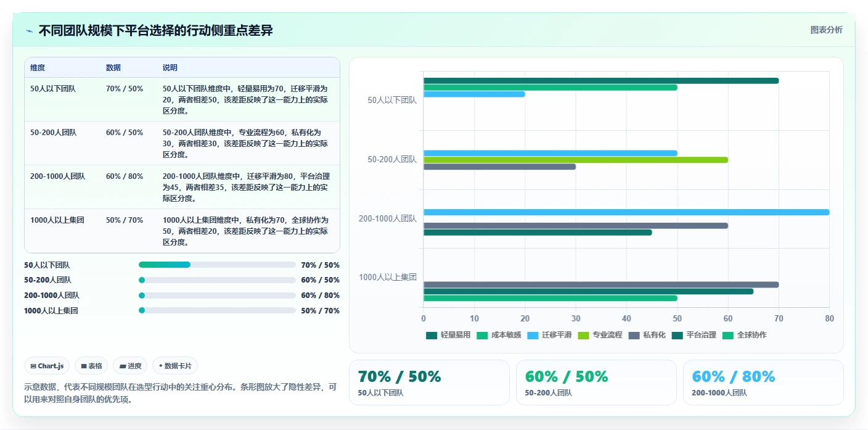Screen dimensions: 868x430
Task: Click the 图表分析 label in the header
Action: tap(826, 30)
